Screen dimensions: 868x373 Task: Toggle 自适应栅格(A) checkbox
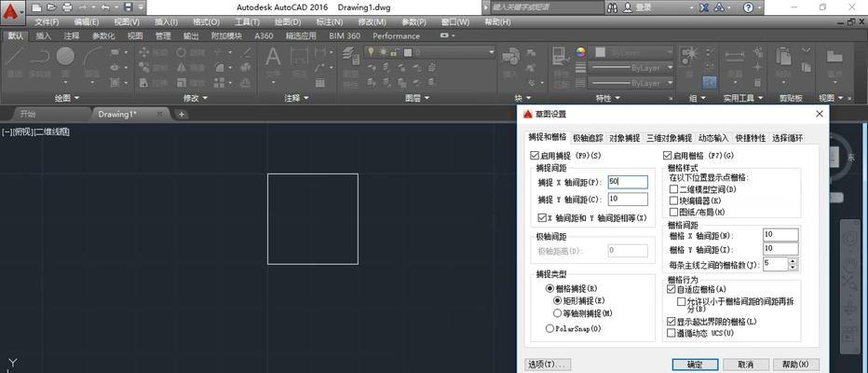pyautogui.click(x=671, y=289)
